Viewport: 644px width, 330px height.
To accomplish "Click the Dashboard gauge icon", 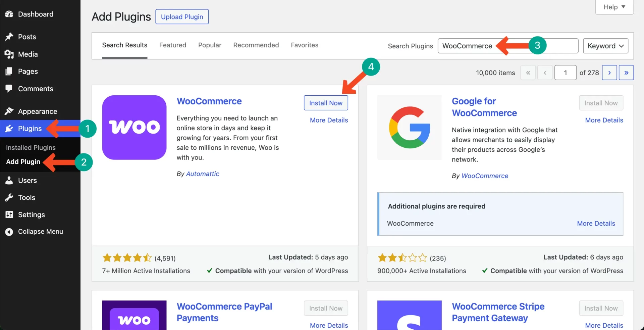I will (9, 14).
